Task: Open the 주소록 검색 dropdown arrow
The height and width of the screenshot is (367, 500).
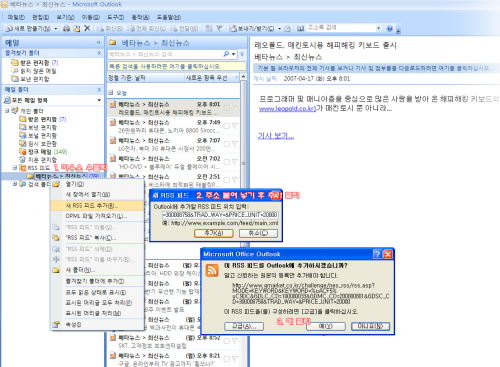Action: click(378, 28)
